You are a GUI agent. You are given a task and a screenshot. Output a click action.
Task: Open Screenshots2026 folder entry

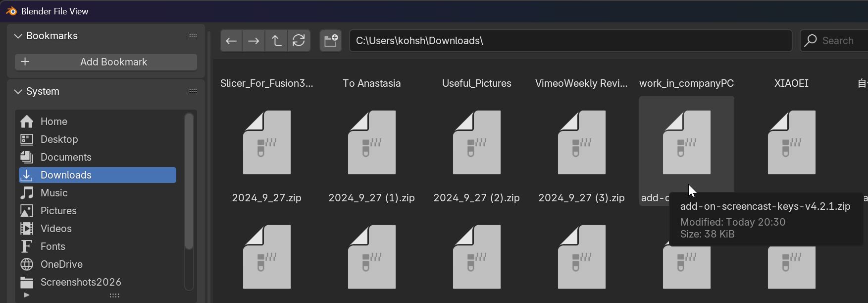pyautogui.click(x=98, y=282)
